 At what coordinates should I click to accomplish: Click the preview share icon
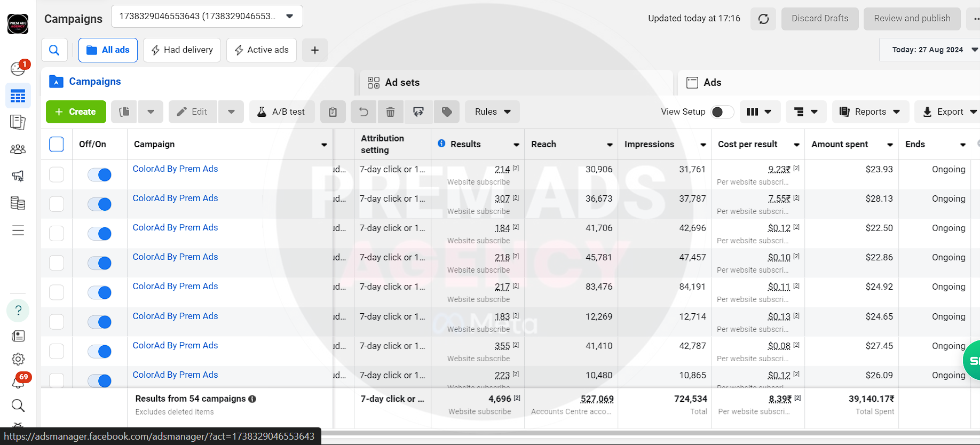[x=418, y=112]
